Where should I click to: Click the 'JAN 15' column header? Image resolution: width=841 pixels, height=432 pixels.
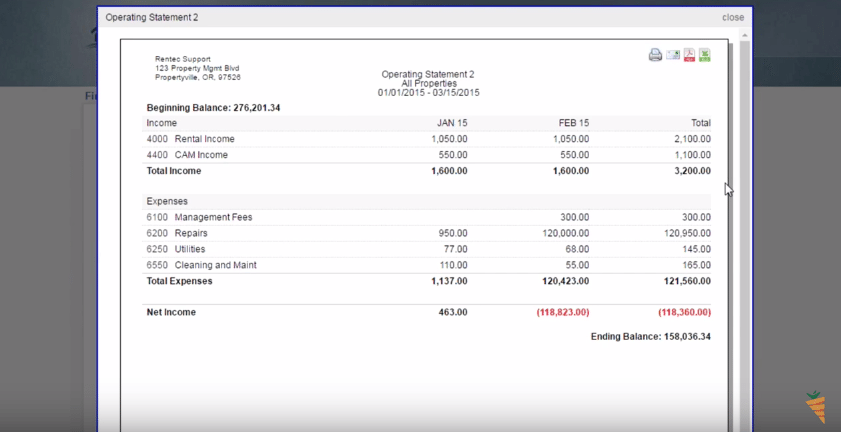[452, 123]
